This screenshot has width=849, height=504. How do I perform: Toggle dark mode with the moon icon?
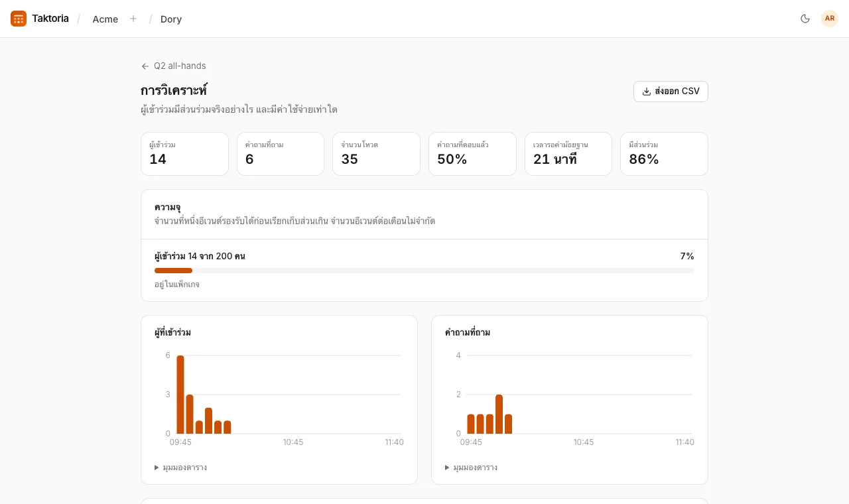click(x=805, y=19)
